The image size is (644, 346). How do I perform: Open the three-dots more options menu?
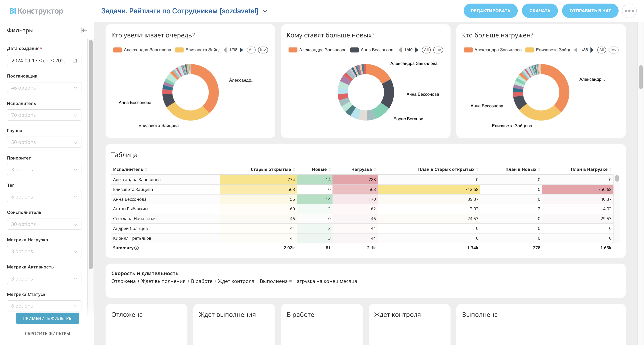(629, 11)
